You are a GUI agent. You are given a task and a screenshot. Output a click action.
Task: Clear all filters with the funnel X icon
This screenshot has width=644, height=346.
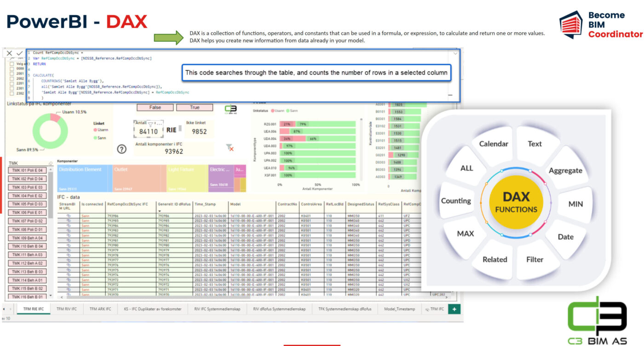pos(230,147)
